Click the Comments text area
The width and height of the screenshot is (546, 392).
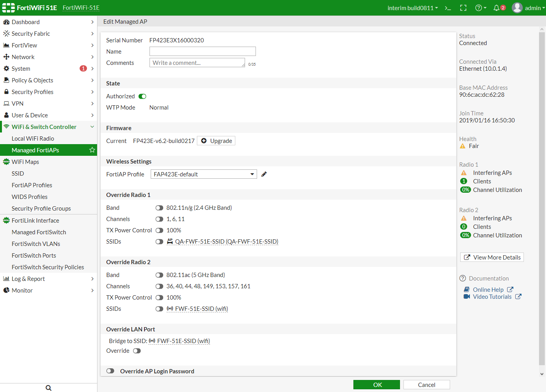point(197,63)
